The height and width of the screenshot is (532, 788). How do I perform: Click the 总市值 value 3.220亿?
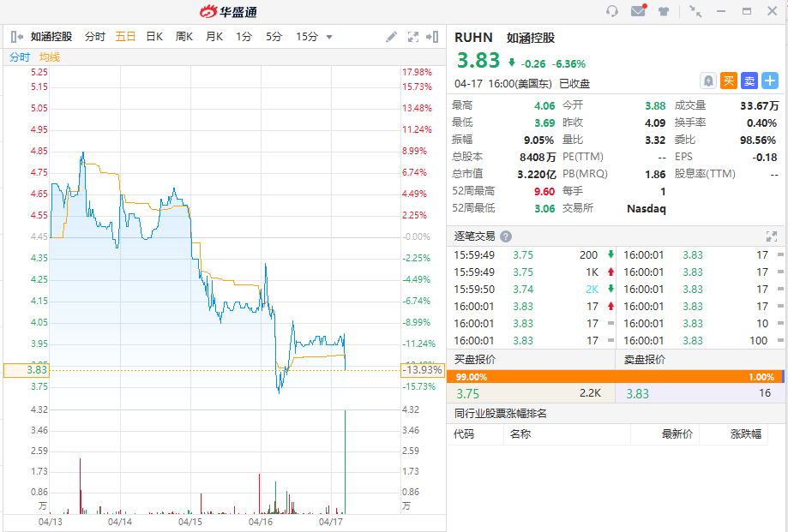point(536,174)
